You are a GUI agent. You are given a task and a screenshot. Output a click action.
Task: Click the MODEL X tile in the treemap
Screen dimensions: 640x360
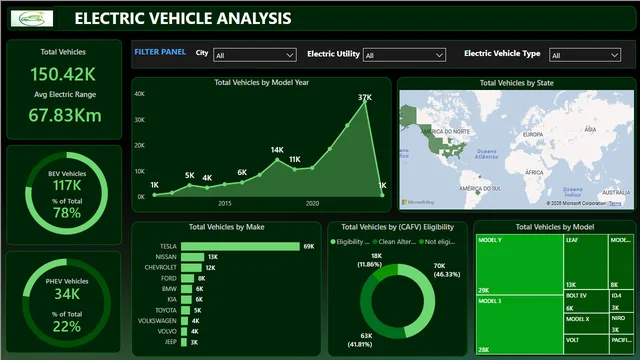coord(586,324)
